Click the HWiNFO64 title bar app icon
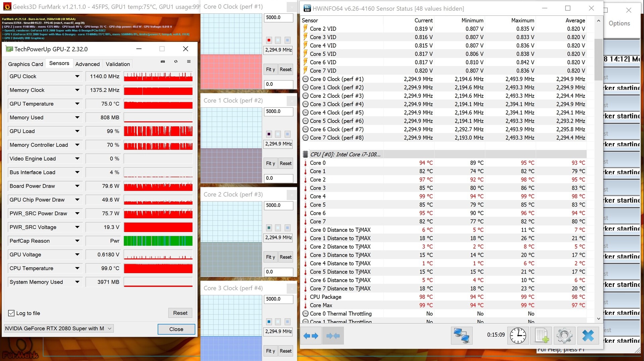Viewport: 644px width, 361px height. pyautogui.click(x=307, y=8)
